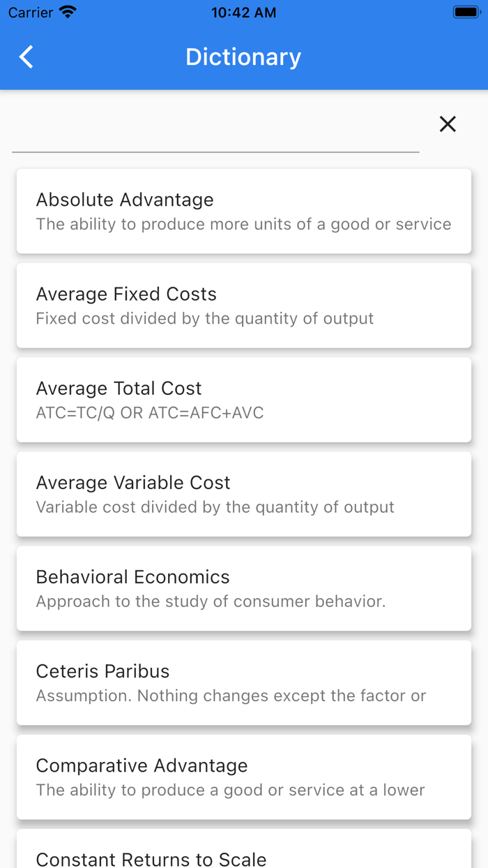Open the Average Variable Cost definition

click(x=243, y=493)
